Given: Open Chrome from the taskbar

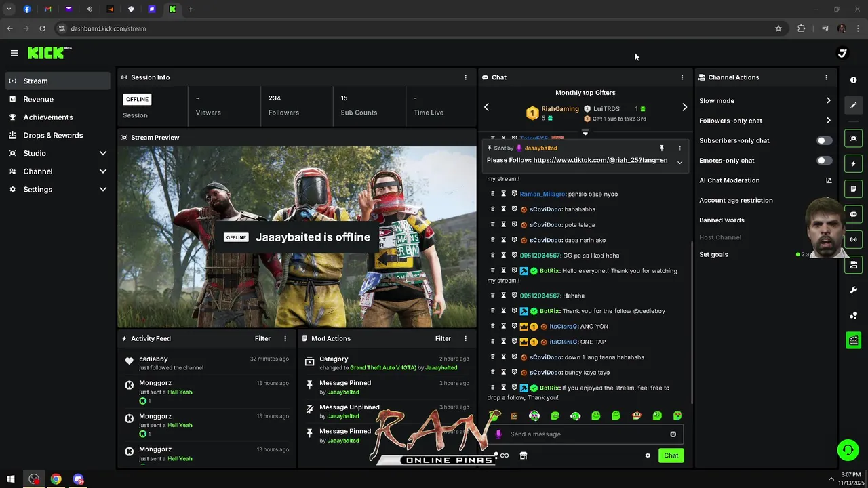Looking at the screenshot, I should [56, 479].
